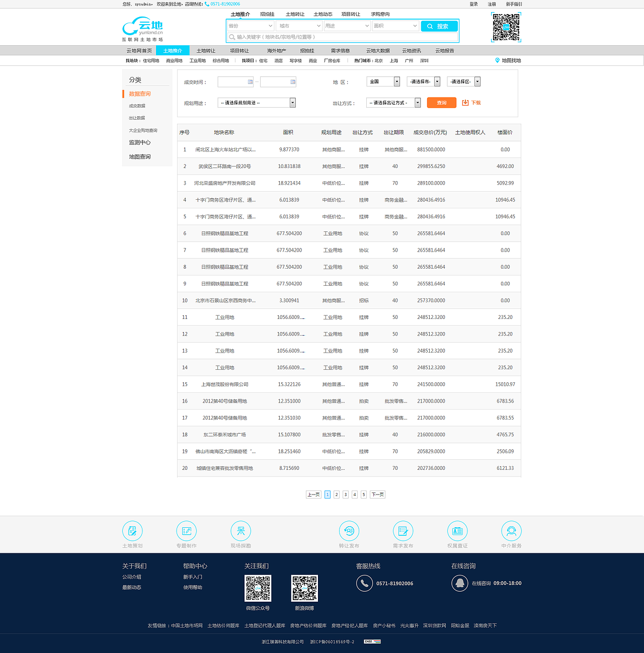The height and width of the screenshot is (653, 644).
Task: Open the 省份 dropdown in the search bar
Action: pyautogui.click(x=251, y=26)
